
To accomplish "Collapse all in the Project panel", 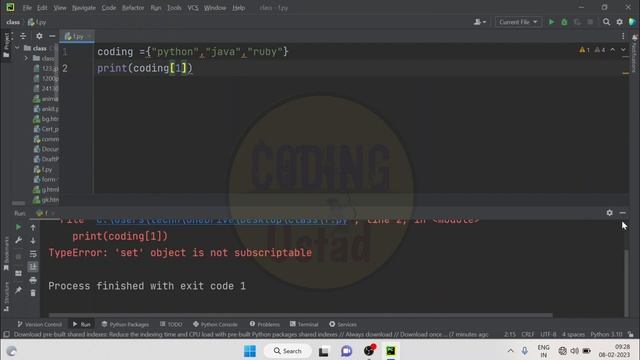I will click(23, 36).
